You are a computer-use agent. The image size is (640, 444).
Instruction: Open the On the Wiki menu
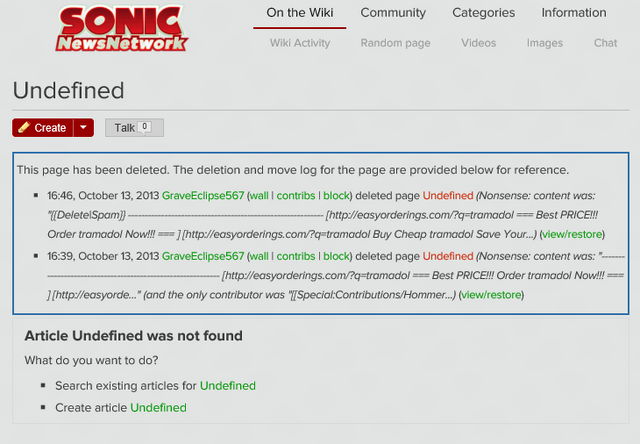pos(300,13)
